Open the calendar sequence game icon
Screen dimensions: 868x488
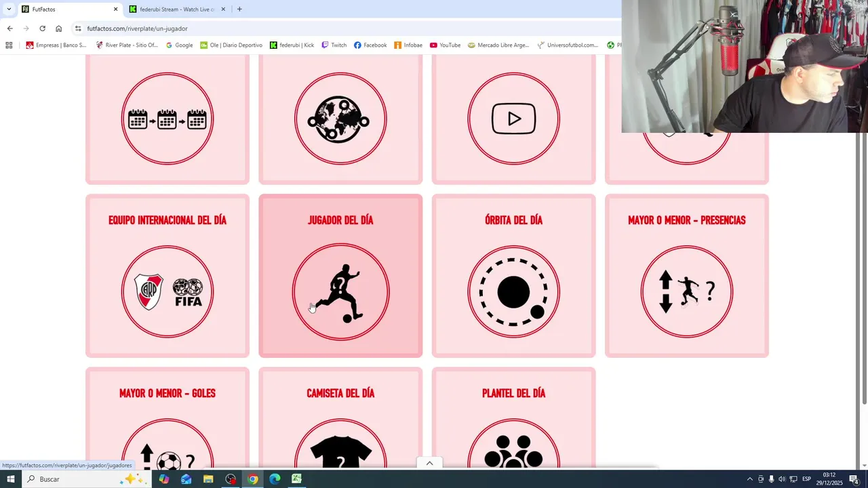pyautogui.click(x=167, y=119)
